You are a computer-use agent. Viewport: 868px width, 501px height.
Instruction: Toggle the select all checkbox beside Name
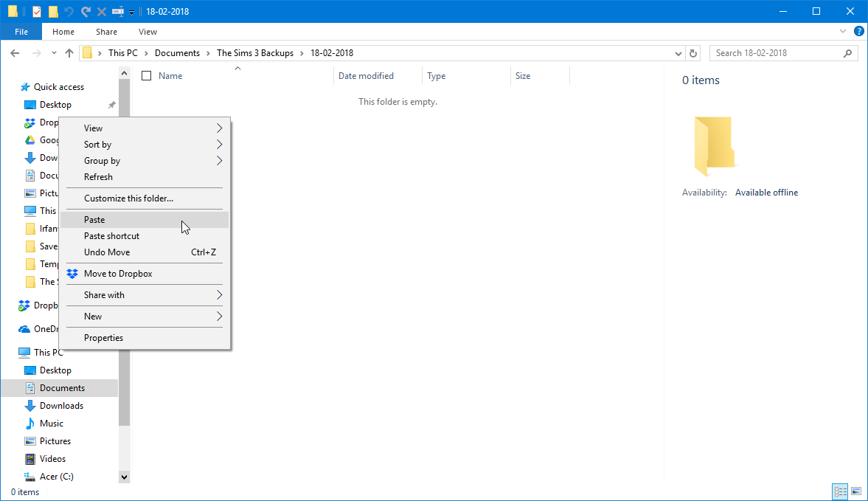[x=146, y=76]
